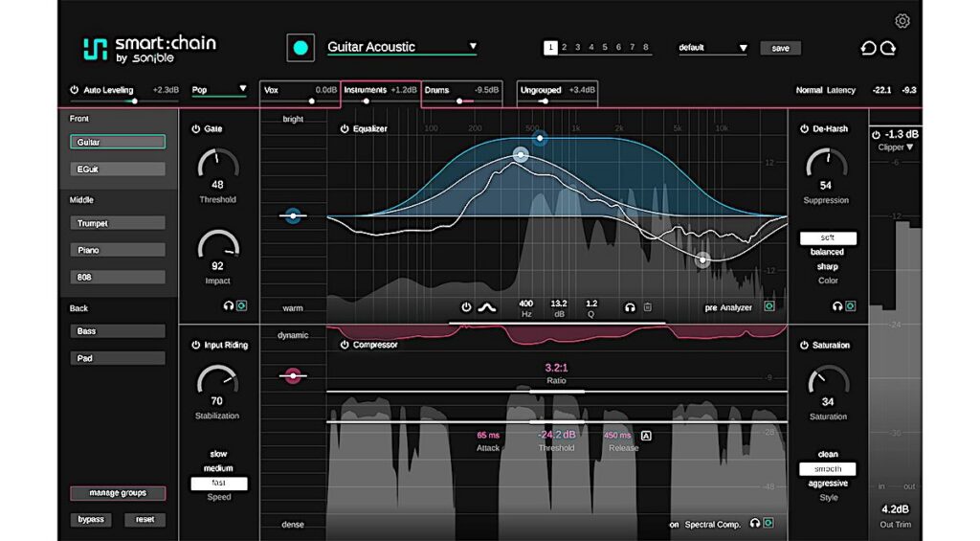Viewport: 980px width, 541px height.
Task: Click the redo arrow icon
Action: (888, 48)
